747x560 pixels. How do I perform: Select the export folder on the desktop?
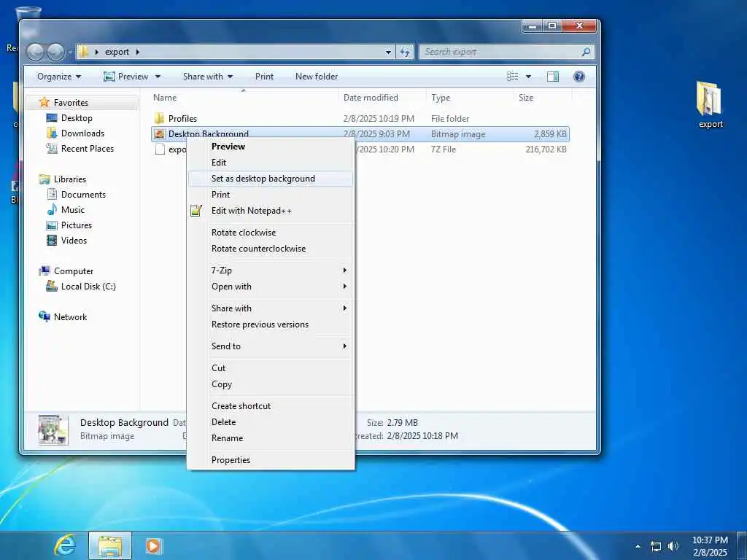[x=711, y=105]
